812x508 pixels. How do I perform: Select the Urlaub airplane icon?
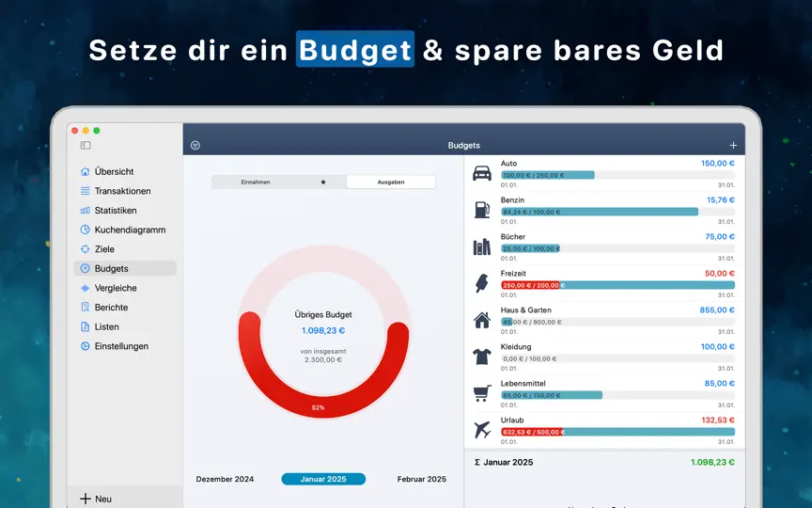[x=482, y=430]
